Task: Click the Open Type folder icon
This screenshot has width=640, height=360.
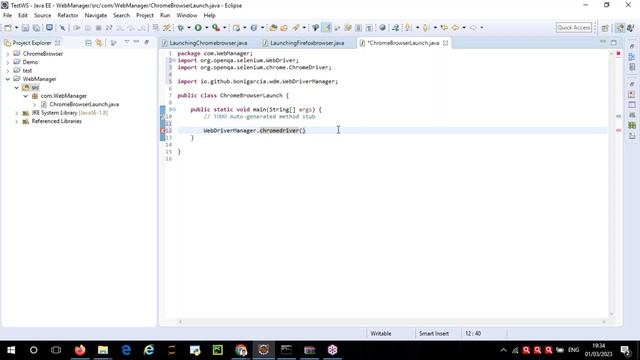Action: (273, 28)
